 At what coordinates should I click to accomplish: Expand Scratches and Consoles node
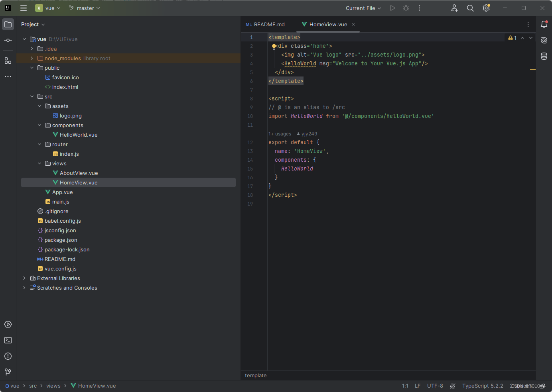(x=24, y=288)
